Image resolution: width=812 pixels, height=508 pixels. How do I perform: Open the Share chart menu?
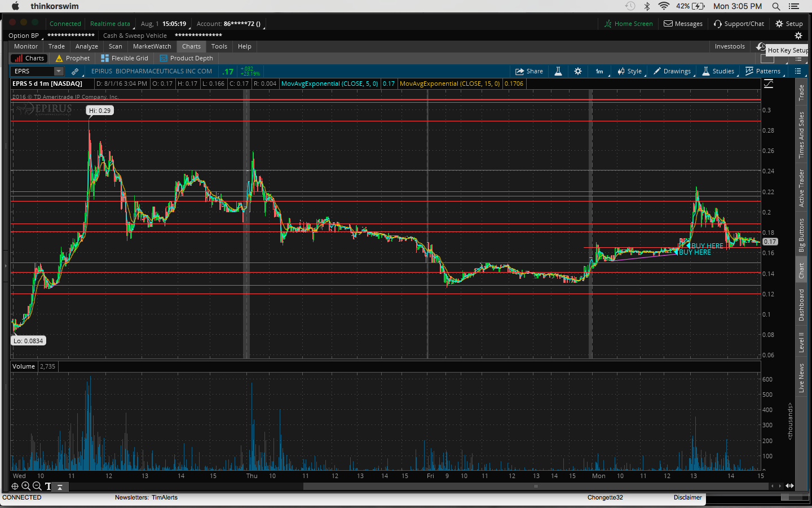click(529, 71)
